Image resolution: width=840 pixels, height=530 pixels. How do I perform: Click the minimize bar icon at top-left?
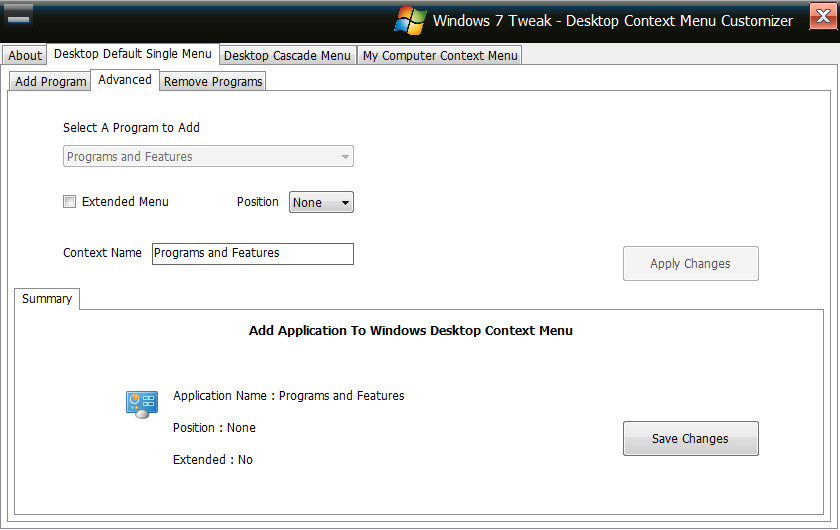click(19, 17)
